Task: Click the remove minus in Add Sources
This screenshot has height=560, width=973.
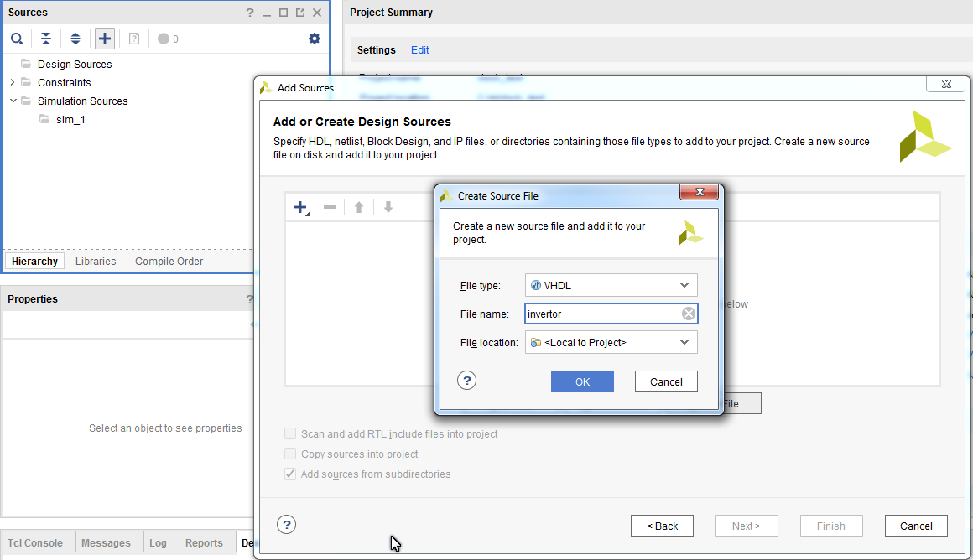Action: 330,207
